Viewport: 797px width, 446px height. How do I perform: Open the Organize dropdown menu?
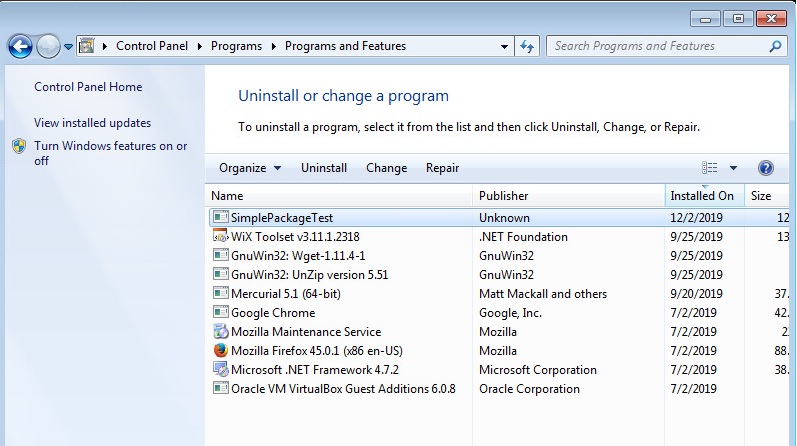(250, 168)
